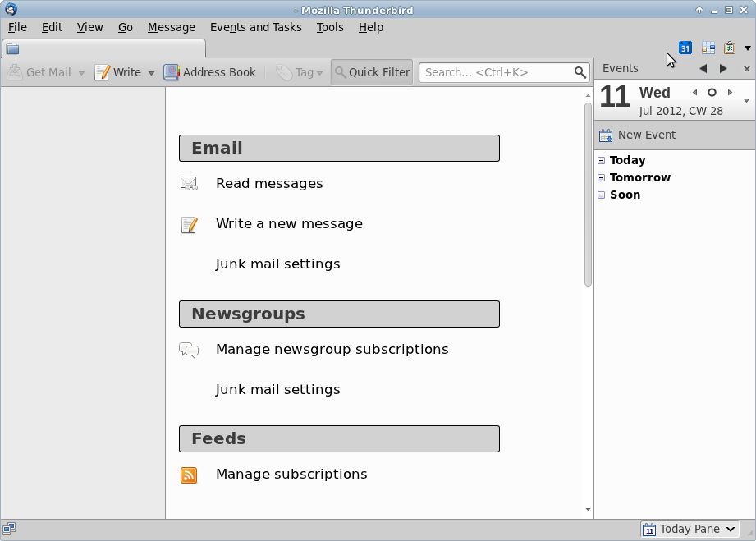Click the Read messages envelope icon
This screenshot has height=541, width=756.
point(189,184)
